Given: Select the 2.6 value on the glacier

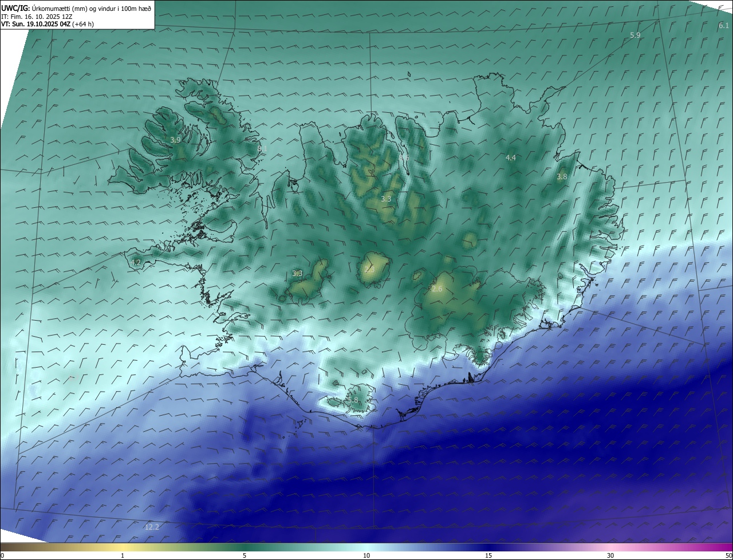Looking at the screenshot, I should click(x=437, y=289).
